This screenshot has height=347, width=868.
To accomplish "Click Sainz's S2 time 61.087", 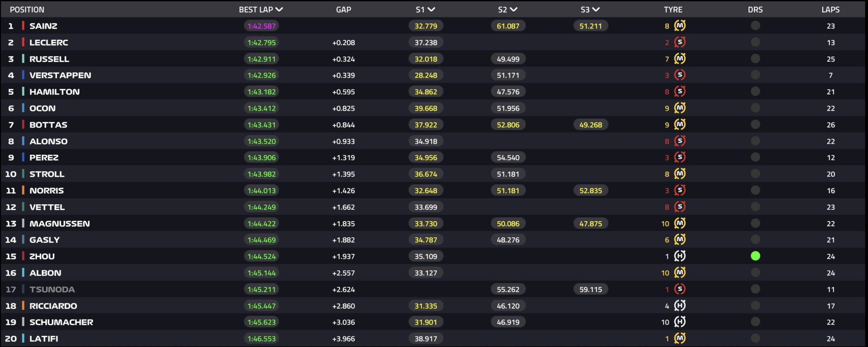I will (x=508, y=26).
